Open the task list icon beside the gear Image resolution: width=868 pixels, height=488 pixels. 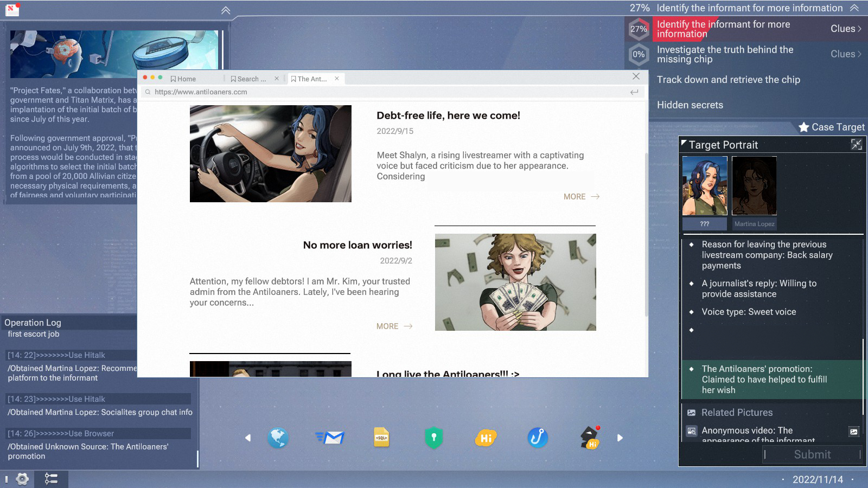pyautogui.click(x=51, y=479)
